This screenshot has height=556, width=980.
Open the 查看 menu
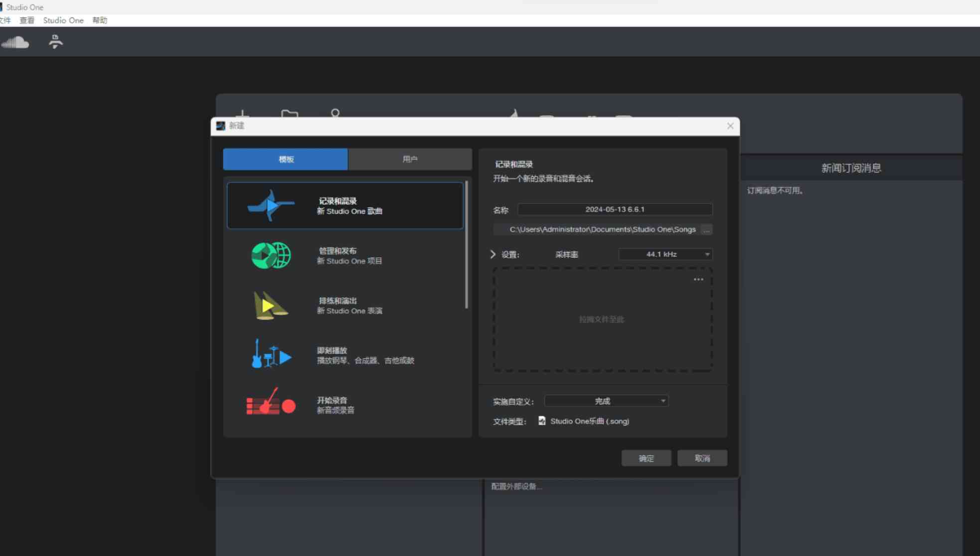tap(27, 20)
